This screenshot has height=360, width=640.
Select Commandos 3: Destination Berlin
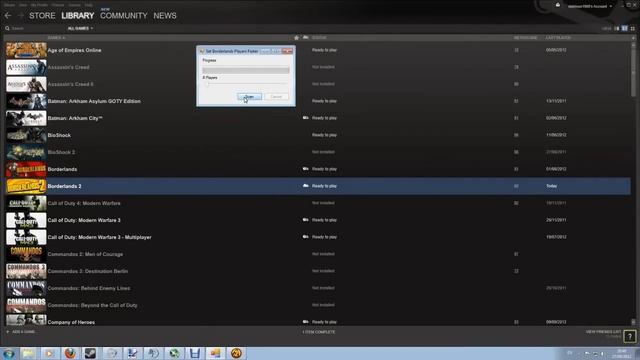[x=317, y=271]
